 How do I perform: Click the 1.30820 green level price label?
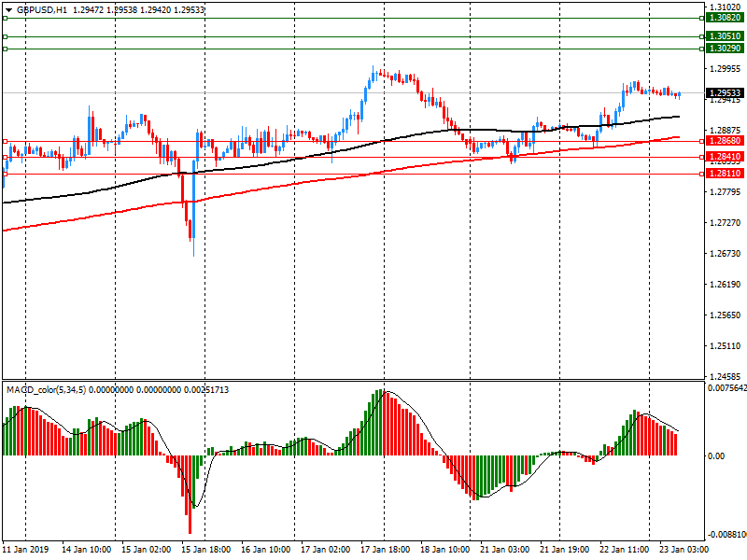coord(725,18)
